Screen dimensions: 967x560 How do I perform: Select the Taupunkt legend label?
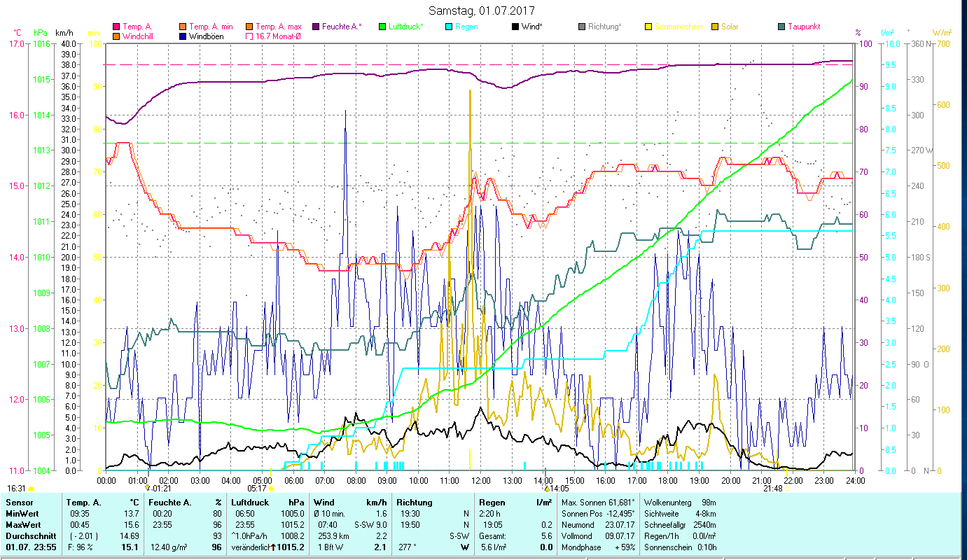pyautogui.click(x=804, y=27)
